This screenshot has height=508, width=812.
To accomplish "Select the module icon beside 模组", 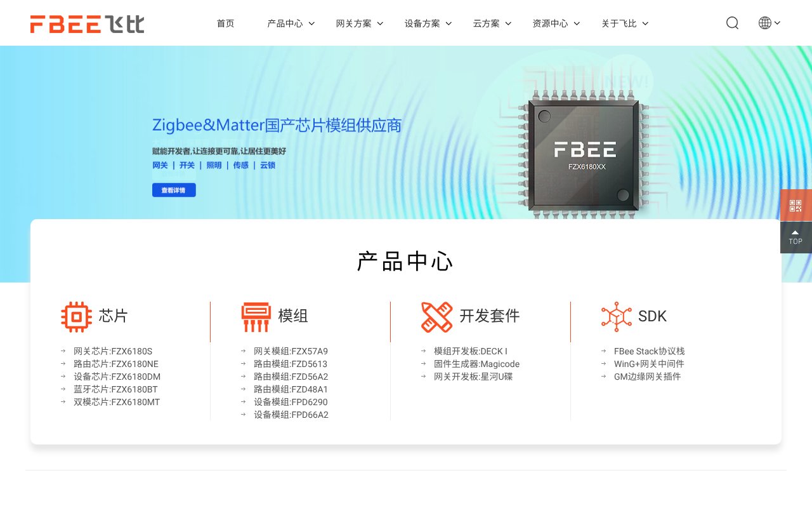I will pos(256,316).
